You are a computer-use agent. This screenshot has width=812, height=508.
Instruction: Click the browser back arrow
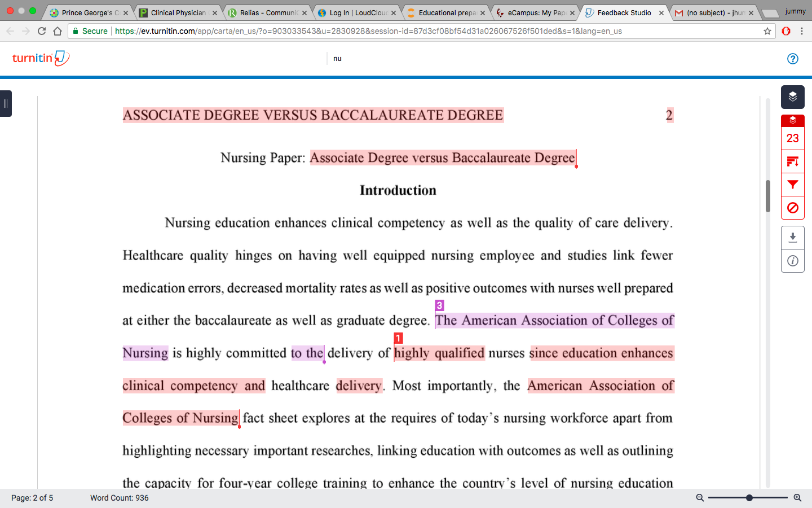[x=10, y=31]
